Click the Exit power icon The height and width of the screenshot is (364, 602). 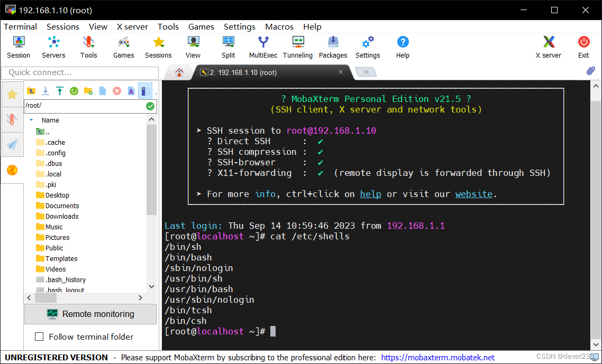pos(583,47)
